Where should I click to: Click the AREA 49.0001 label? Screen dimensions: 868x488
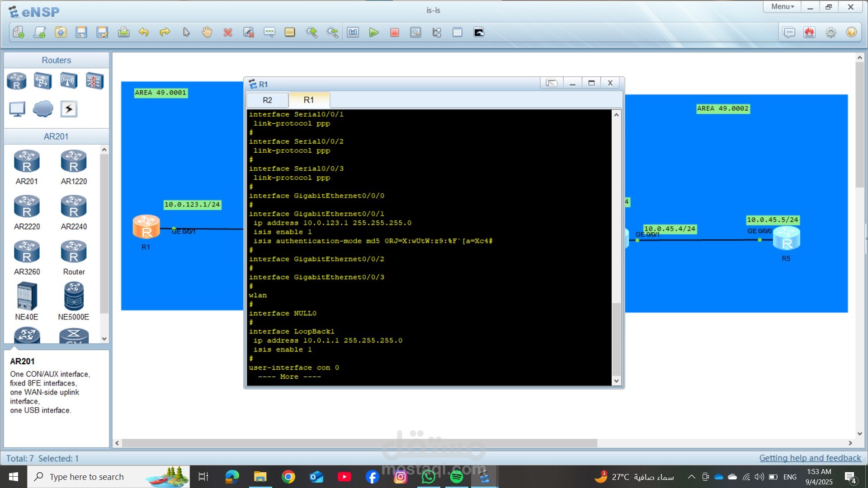click(x=160, y=93)
